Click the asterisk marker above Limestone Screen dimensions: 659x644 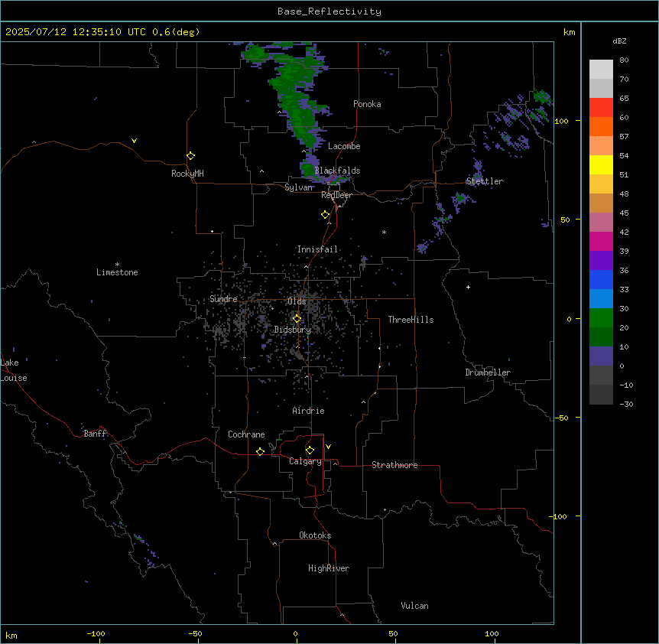pos(117,265)
